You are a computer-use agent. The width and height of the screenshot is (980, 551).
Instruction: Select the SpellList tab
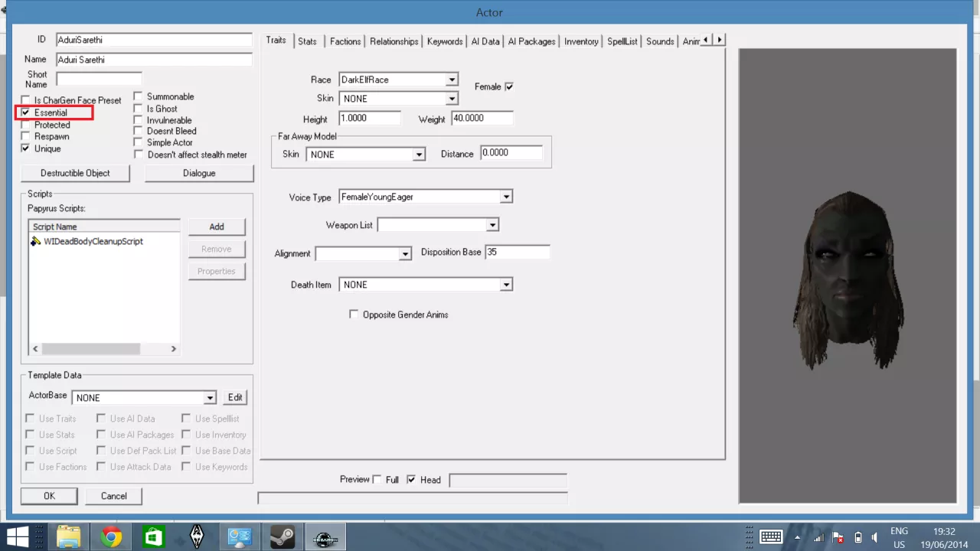click(x=622, y=41)
